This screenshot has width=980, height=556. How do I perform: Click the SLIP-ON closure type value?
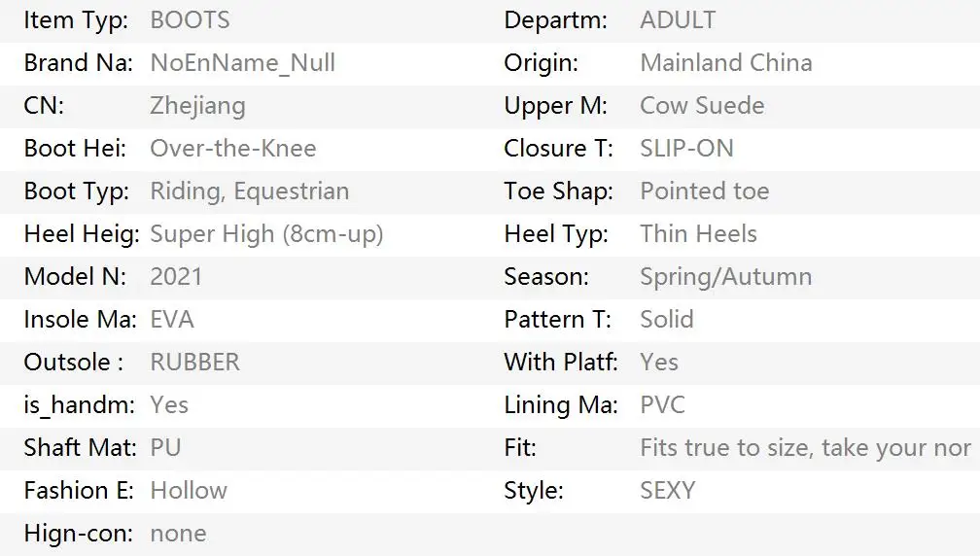tap(686, 148)
